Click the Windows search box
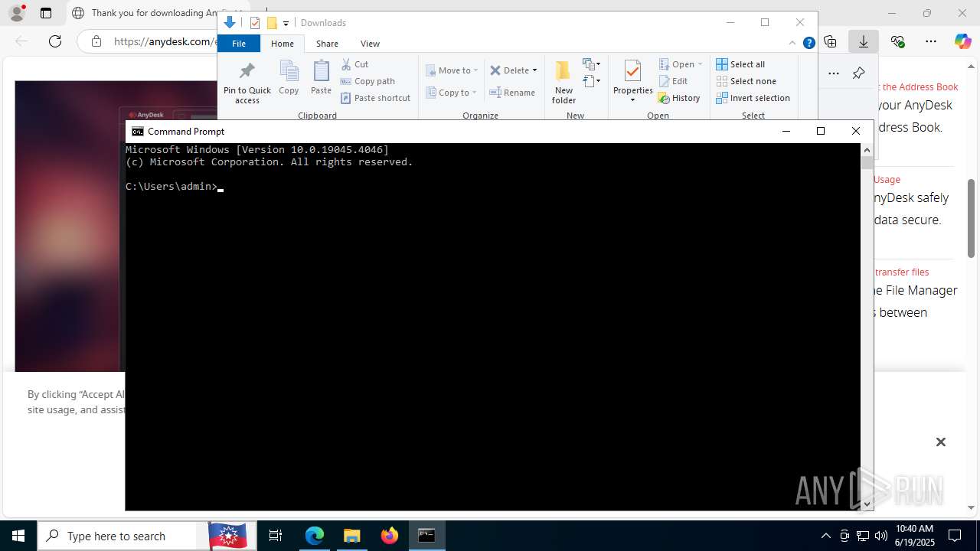This screenshot has width=980, height=551. pos(122,536)
